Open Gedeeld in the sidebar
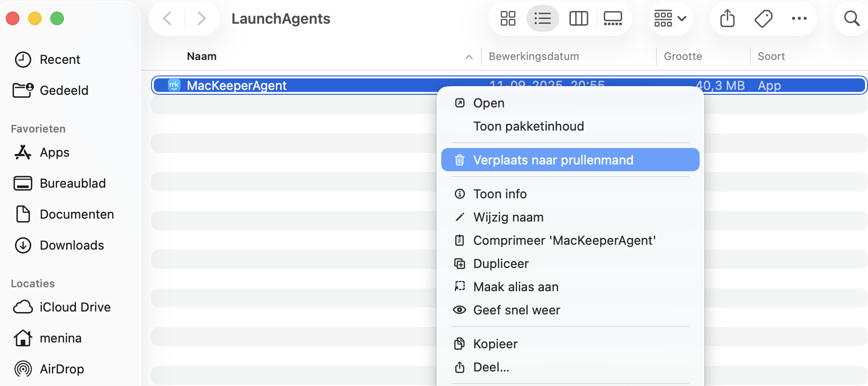 click(51, 90)
